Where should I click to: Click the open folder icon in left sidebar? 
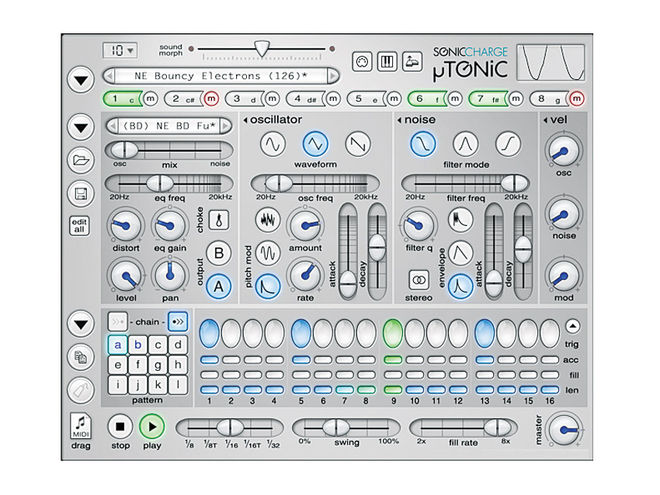(x=78, y=160)
